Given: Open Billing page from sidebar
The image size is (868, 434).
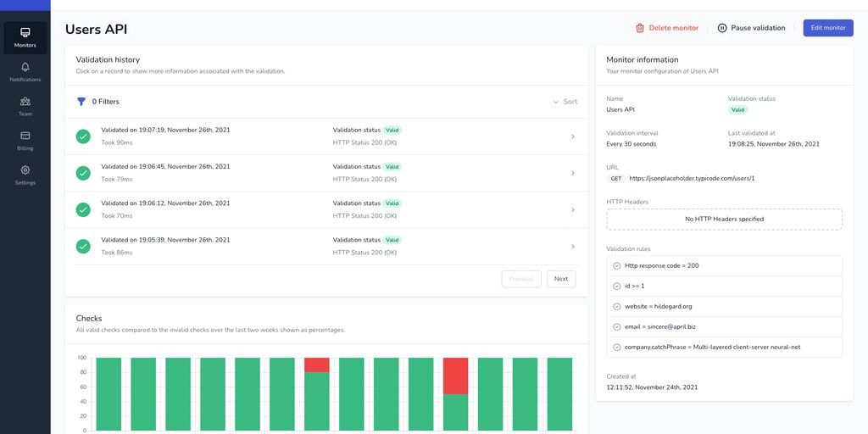Looking at the screenshot, I should coord(25,141).
